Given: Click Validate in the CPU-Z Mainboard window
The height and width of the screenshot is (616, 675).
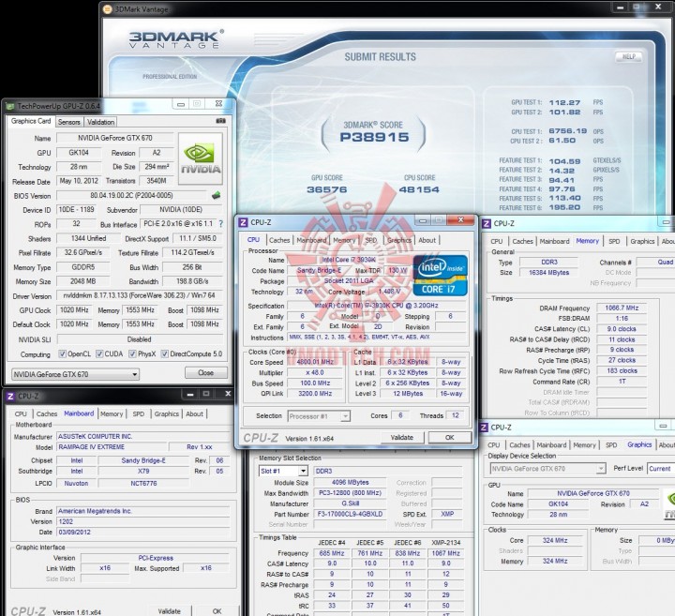Looking at the screenshot, I should click(169, 611).
